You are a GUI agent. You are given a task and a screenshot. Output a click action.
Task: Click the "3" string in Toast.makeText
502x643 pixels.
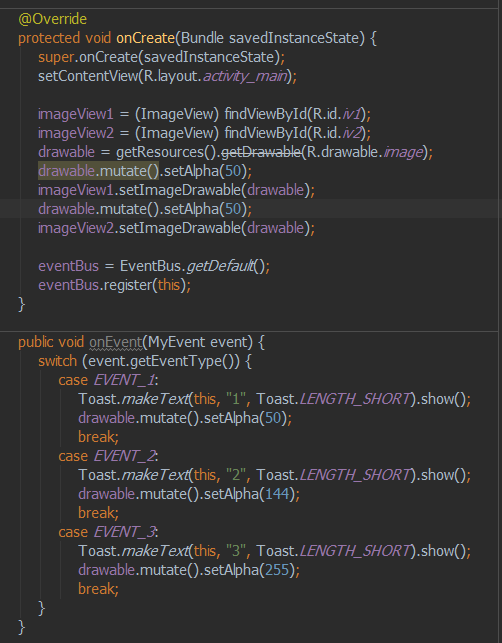point(235,551)
